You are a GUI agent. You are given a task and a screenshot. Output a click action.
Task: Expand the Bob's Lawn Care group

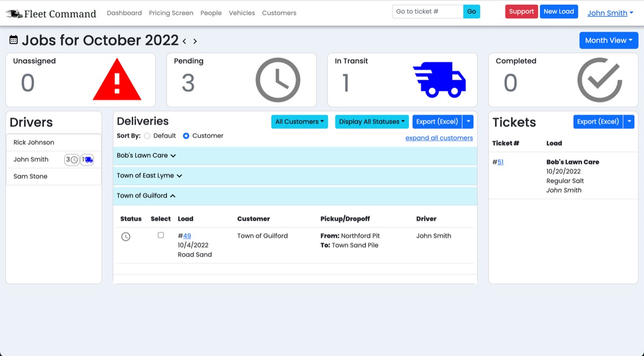pos(146,156)
